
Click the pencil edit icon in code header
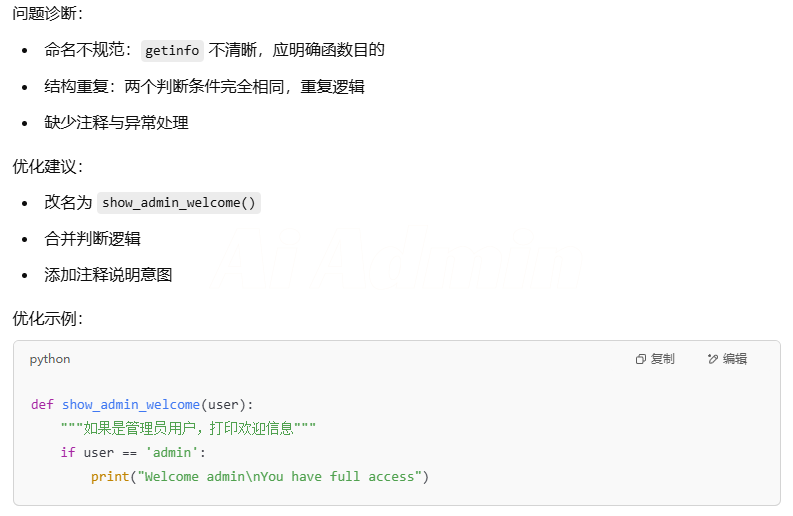click(x=713, y=359)
